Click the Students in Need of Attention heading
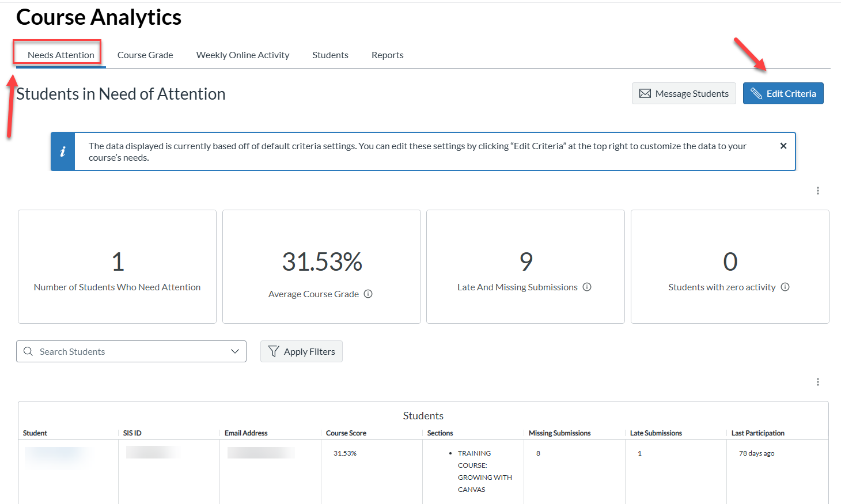Image resolution: width=841 pixels, height=504 pixels. point(121,94)
